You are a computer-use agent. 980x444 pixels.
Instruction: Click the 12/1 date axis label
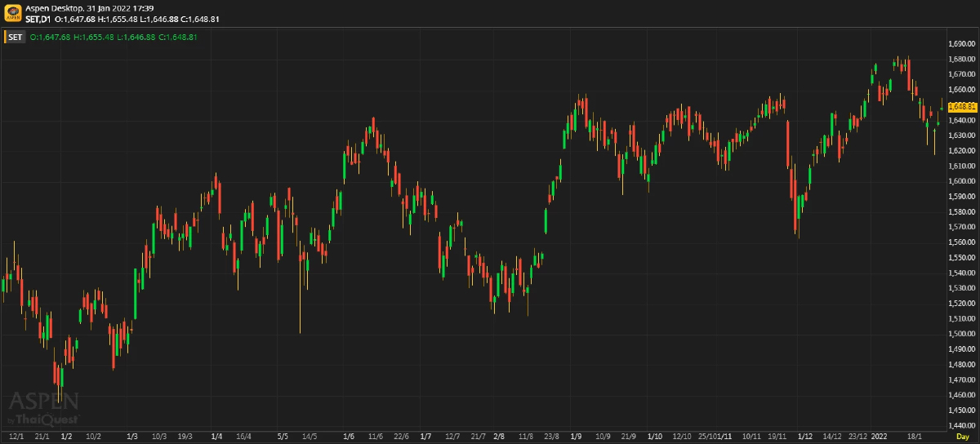tap(16, 437)
